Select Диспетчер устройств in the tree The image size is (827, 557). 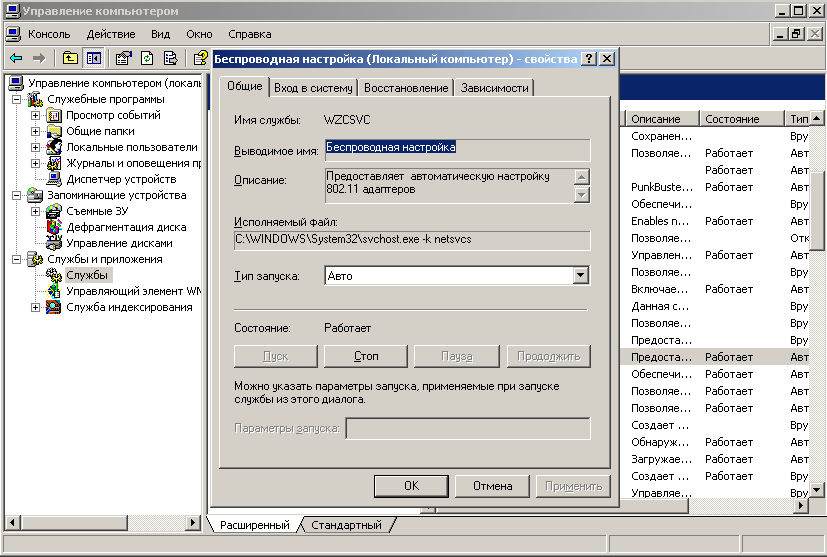pos(107,179)
